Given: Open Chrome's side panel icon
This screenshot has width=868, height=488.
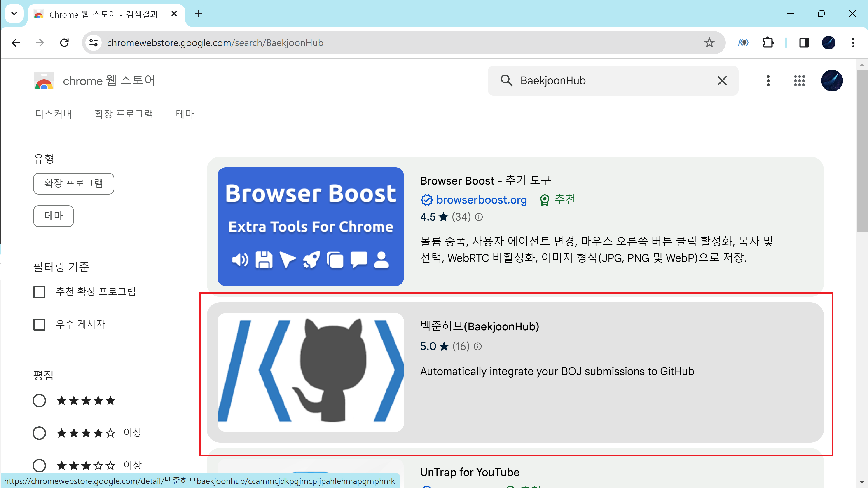Looking at the screenshot, I should click(x=804, y=43).
